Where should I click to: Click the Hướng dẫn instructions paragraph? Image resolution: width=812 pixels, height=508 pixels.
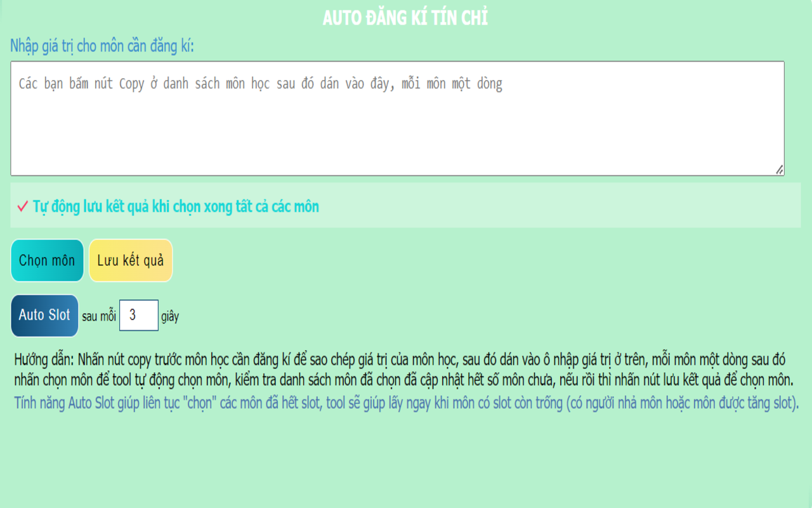[x=406, y=373]
